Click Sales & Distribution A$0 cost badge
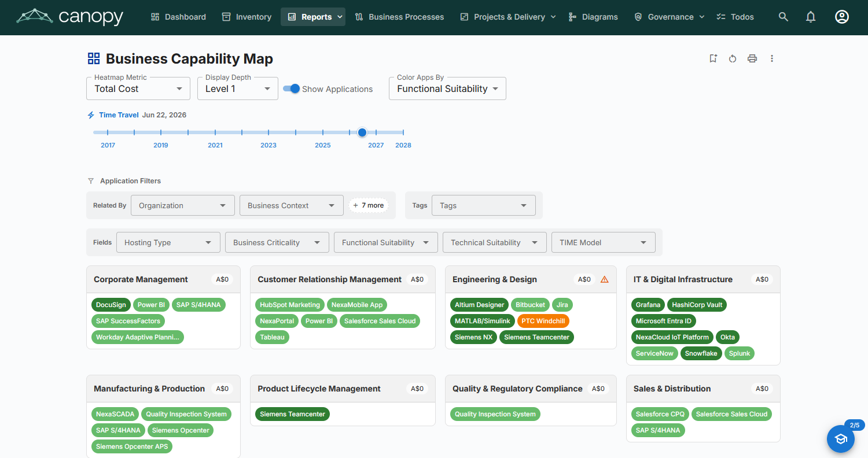Screen dimensions: 868x458 tap(763, 389)
